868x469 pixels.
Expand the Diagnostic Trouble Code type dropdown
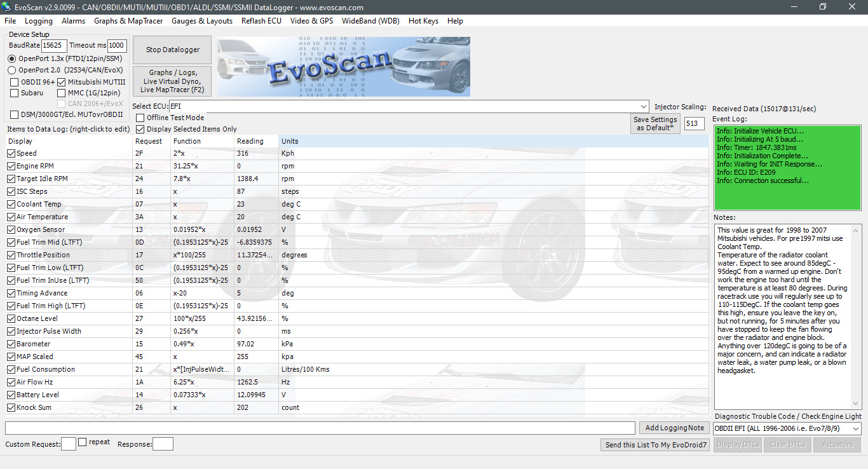pos(855,429)
